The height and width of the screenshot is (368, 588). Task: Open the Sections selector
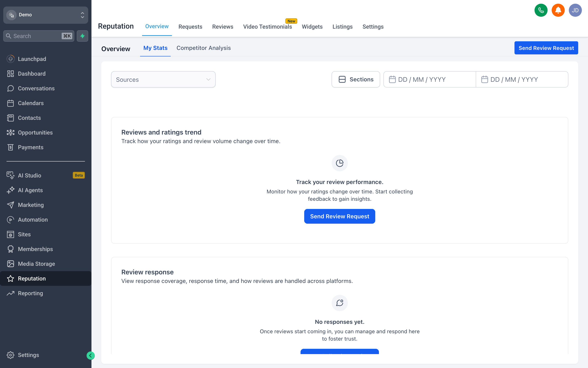(355, 79)
